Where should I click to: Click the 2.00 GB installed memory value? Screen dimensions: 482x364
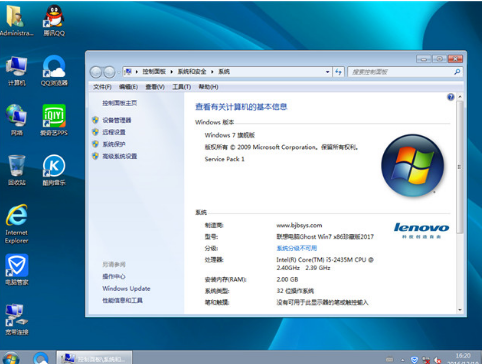(x=287, y=279)
